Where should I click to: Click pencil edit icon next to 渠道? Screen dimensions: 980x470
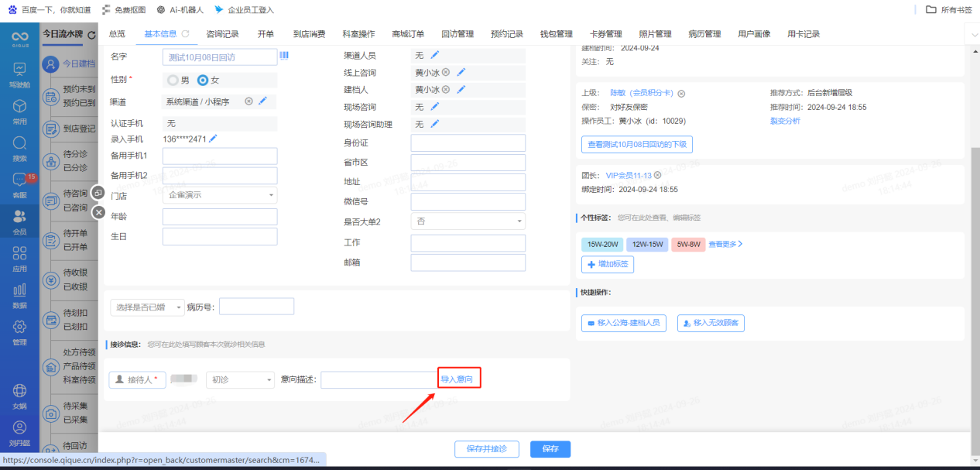click(262, 101)
